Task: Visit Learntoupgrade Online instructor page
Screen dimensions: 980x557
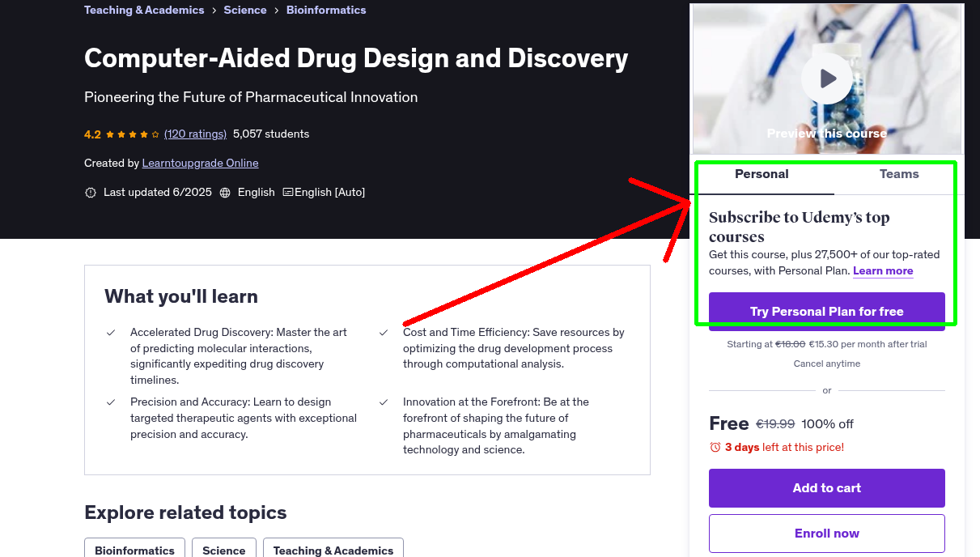Action: pos(200,164)
